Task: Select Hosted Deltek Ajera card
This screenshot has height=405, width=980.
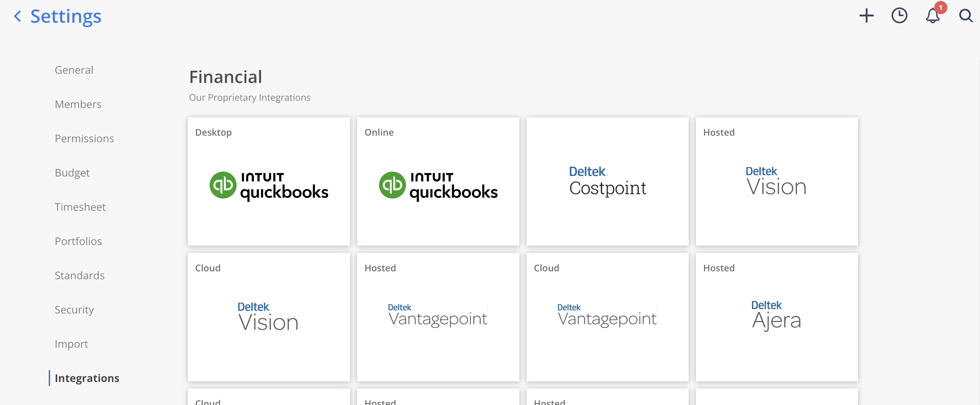Action: click(x=776, y=317)
